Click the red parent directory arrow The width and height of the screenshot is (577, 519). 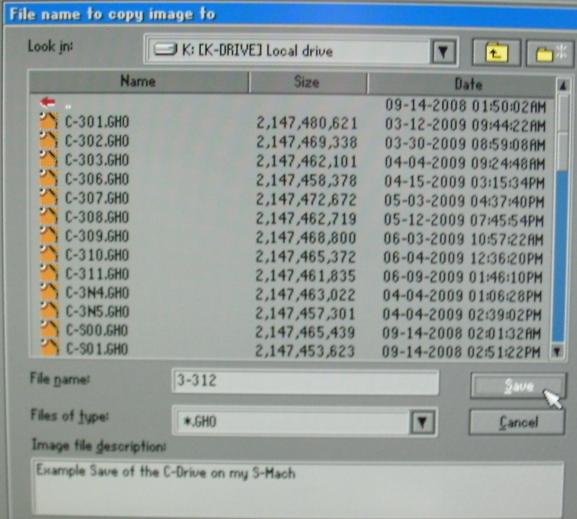point(48,102)
